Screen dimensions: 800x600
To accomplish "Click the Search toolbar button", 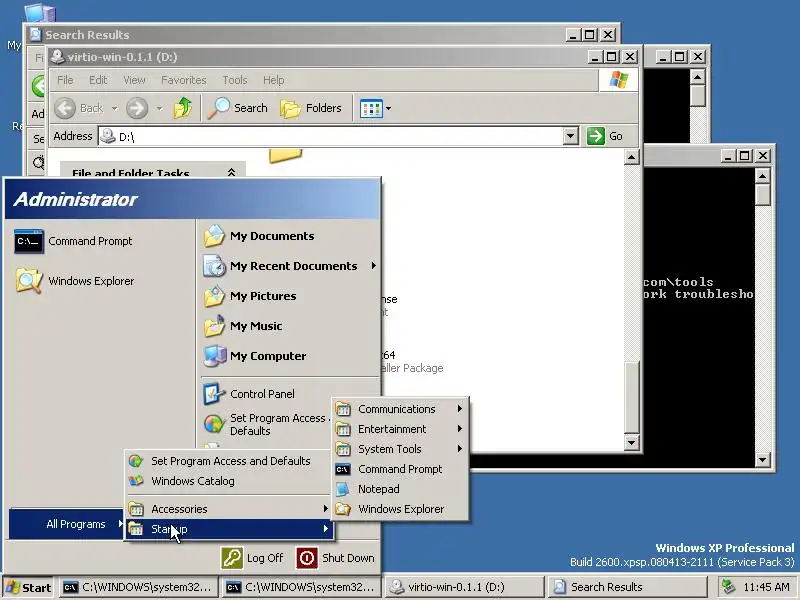I will 238,108.
